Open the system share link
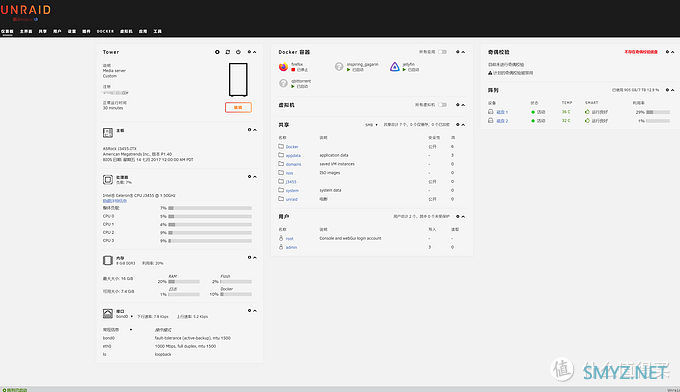Screen dimensions: 680x392 [x=292, y=190]
